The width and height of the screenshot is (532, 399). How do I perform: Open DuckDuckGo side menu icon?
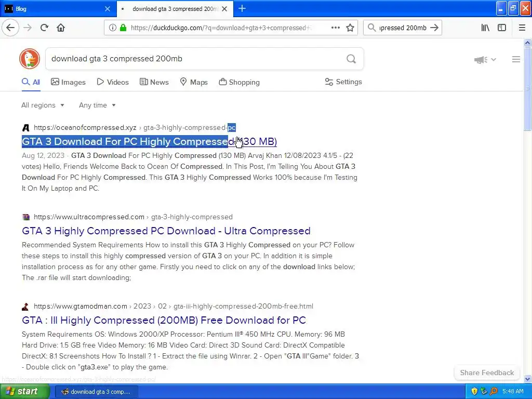pos(516,59)
